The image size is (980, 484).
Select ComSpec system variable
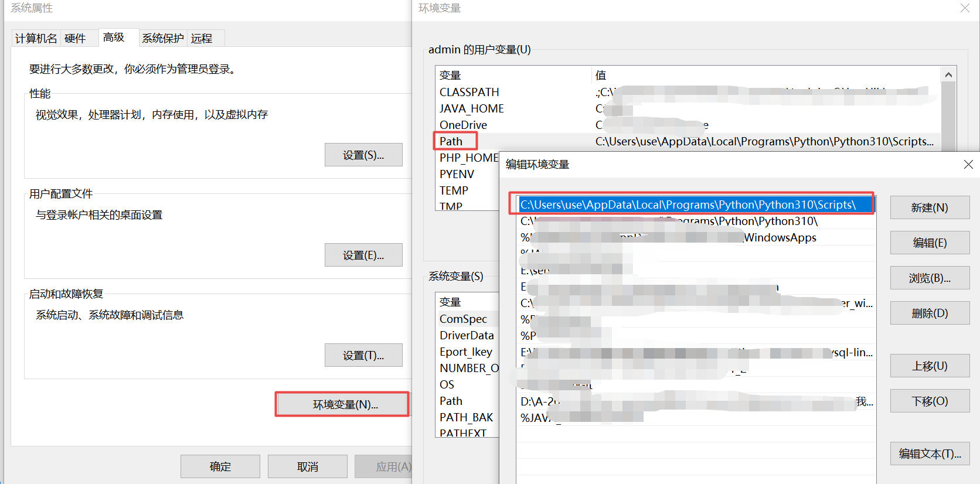pos(468,319)
